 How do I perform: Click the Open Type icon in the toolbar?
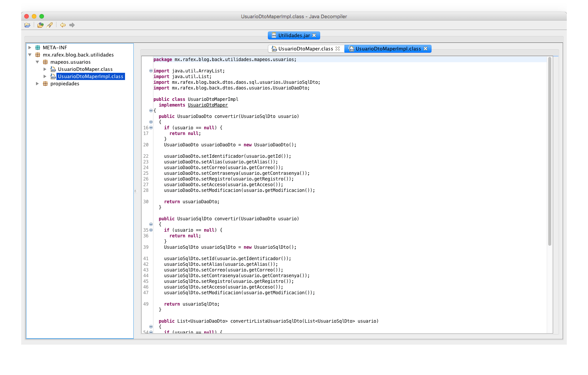tap(41, 25)
